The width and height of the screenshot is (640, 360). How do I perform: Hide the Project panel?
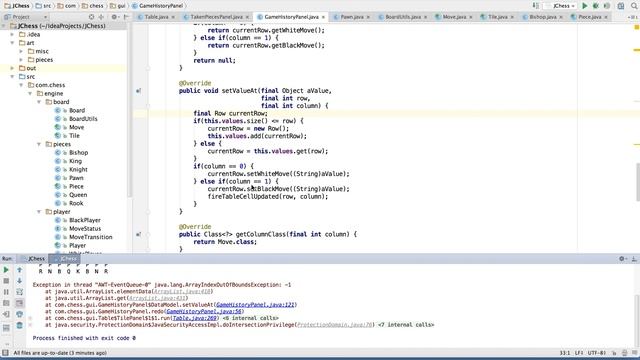click(x=126, y=17)
